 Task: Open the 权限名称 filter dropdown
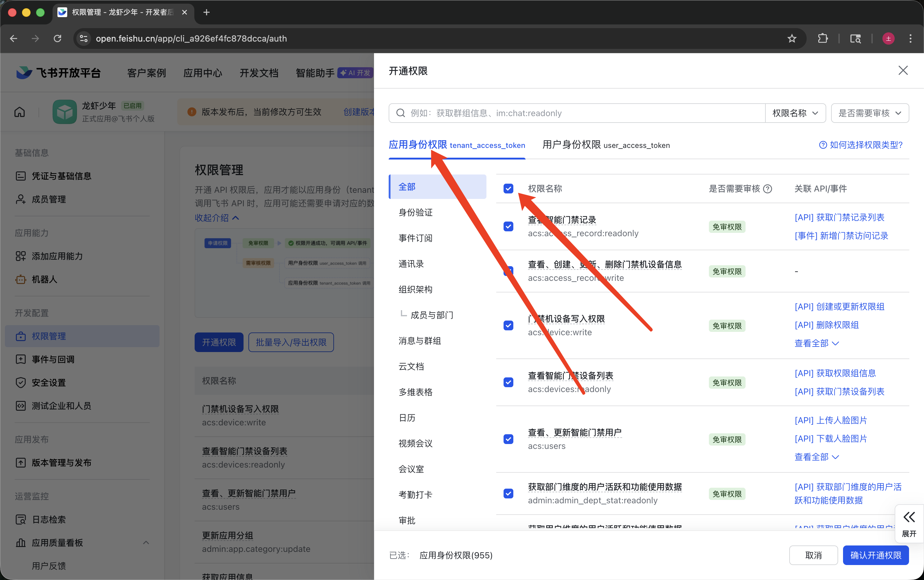(795, 113)
